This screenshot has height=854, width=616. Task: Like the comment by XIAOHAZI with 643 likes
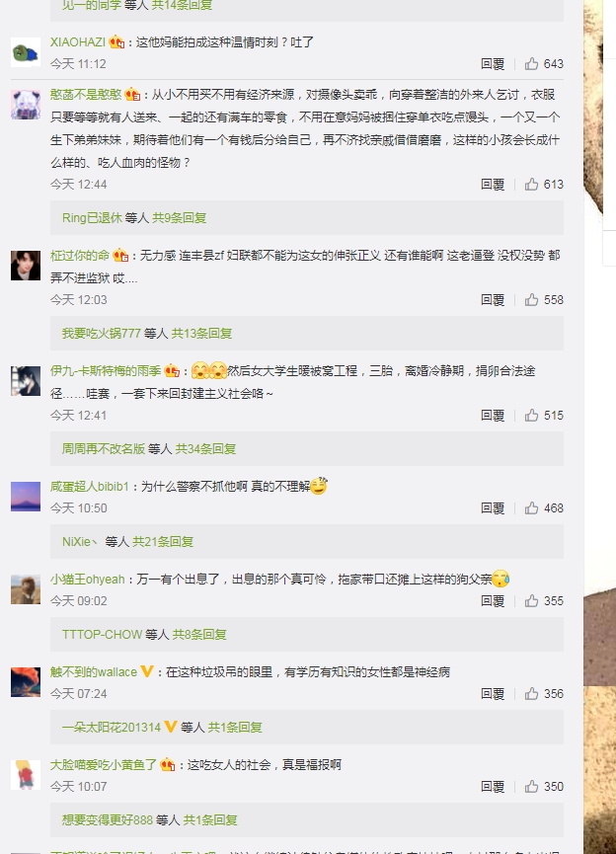pyautogui.click(x=531, y=64)
